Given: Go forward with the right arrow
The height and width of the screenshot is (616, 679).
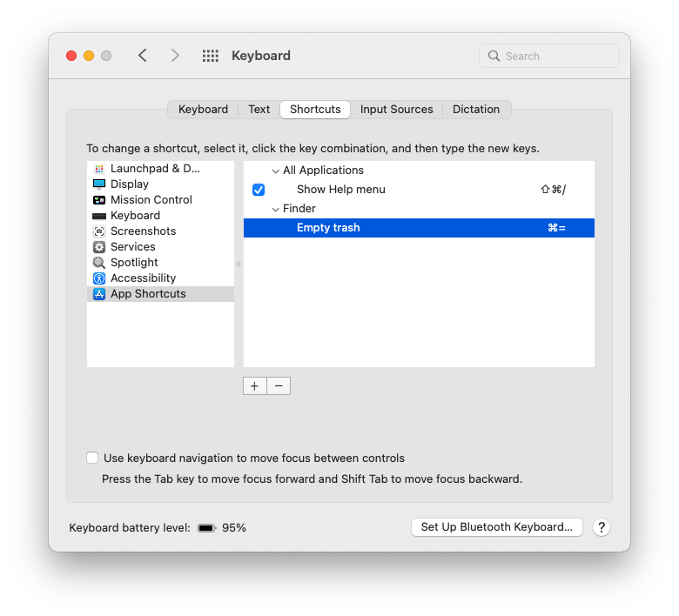Looking at the screenshot, I should pyautogui.click(x=175, y=56).
